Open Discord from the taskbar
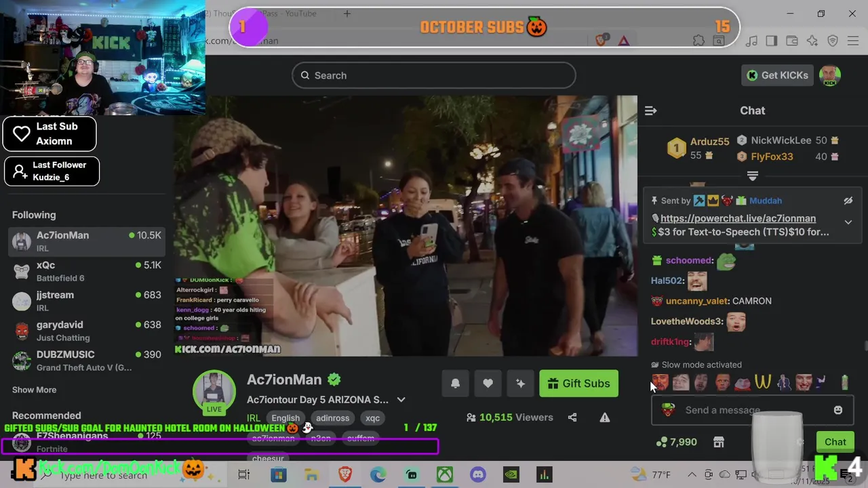The width and height of the screenshot is (868, 488). coord(477,475)
